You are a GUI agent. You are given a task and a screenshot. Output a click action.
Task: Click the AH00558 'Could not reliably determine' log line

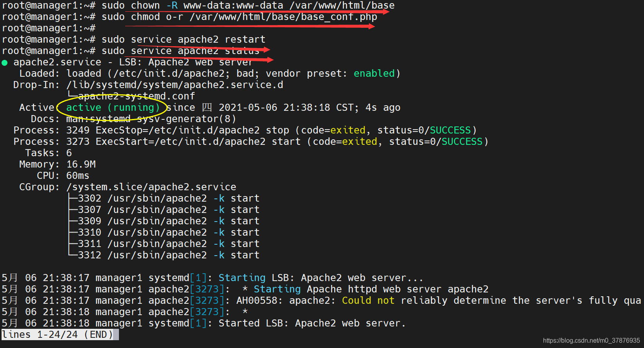321,301
